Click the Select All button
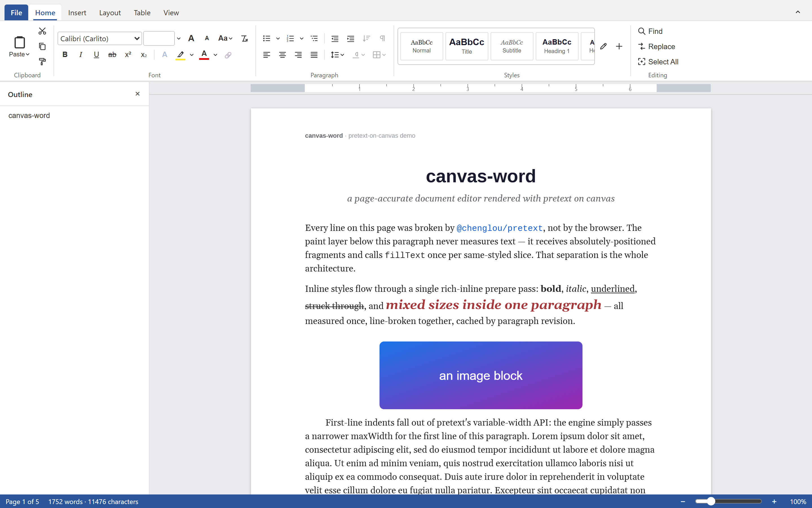The height and width of the screenshot is (508, 812). point(658,62)
